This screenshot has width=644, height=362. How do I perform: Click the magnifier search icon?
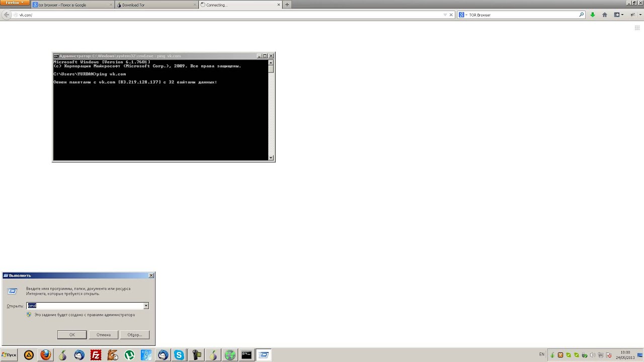click(582, 15)
